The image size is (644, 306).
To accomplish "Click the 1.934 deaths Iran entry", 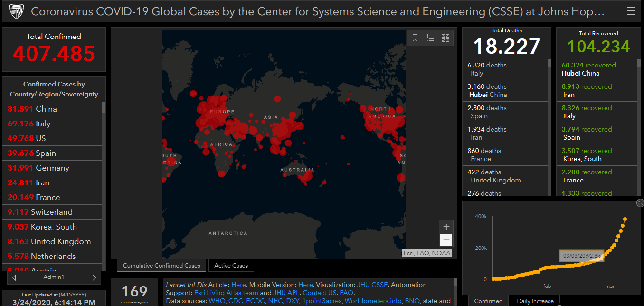I will (505, 134).
